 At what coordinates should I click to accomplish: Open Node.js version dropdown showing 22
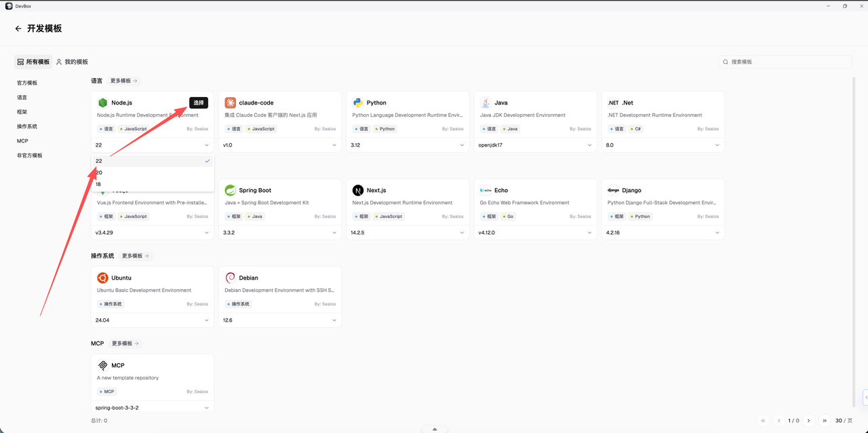click(x=153, y=145)
